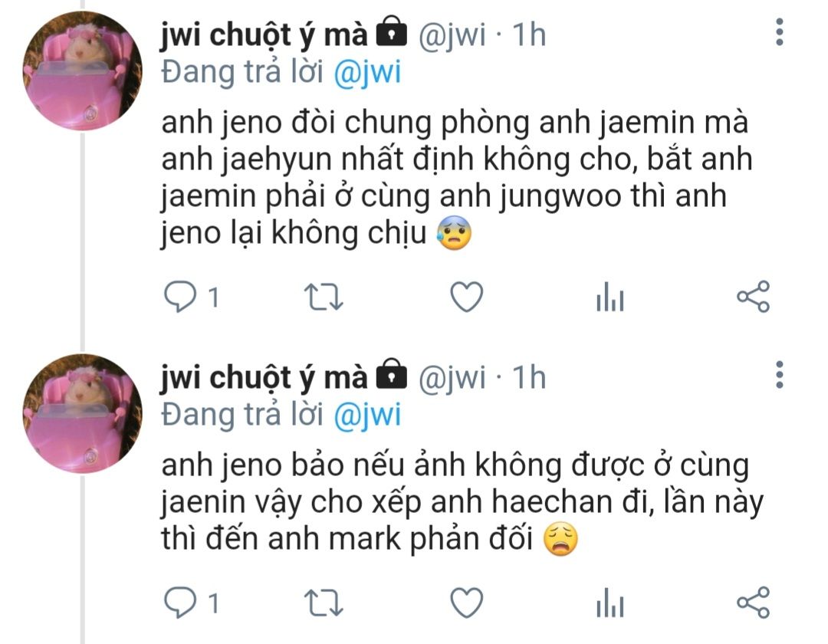This screenshot has width=828, height=644.
Task: Retweet the second tweet about haechan
Action: tap(324, 603)
